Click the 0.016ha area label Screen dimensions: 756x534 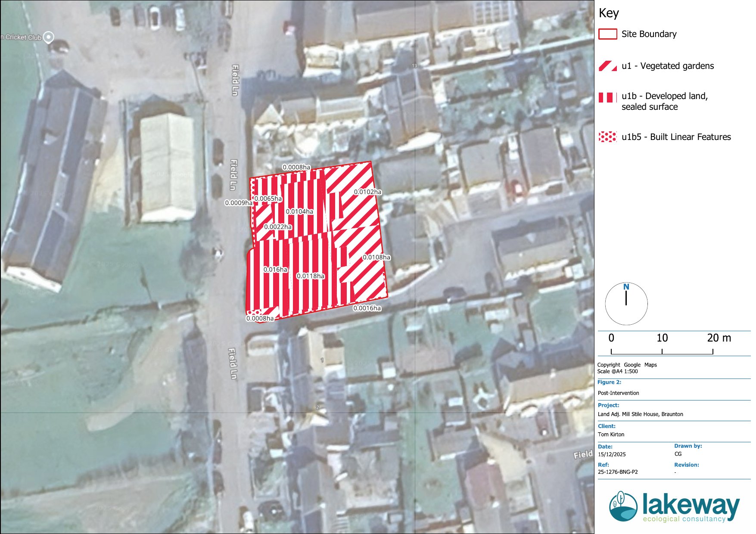point(275,269)
